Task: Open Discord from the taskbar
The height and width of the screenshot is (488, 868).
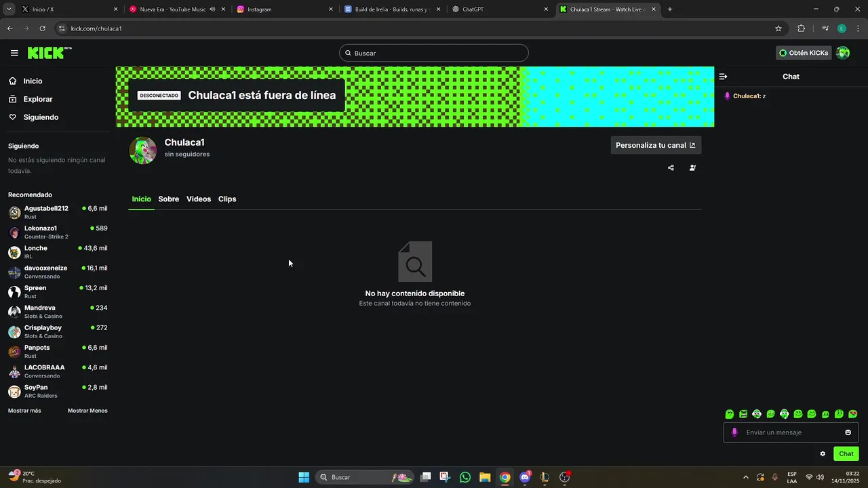Action: click(x=525, y=477)
